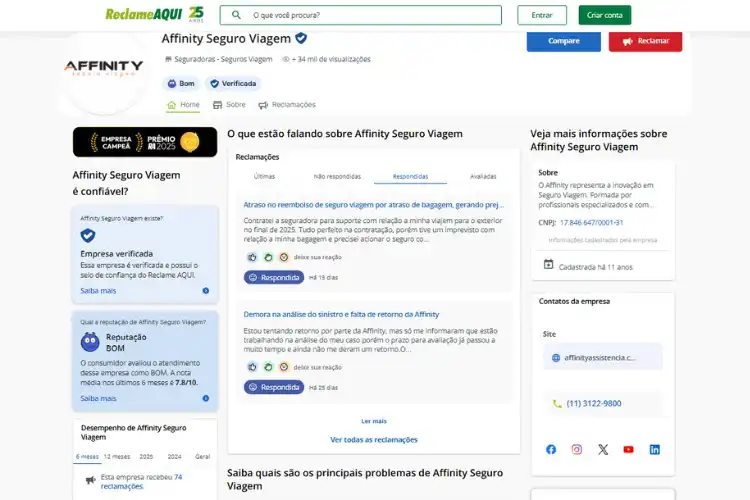Screen dimensions: 750x500
Task: Open the Affinity company logo image
Action: tap(104, 69)
